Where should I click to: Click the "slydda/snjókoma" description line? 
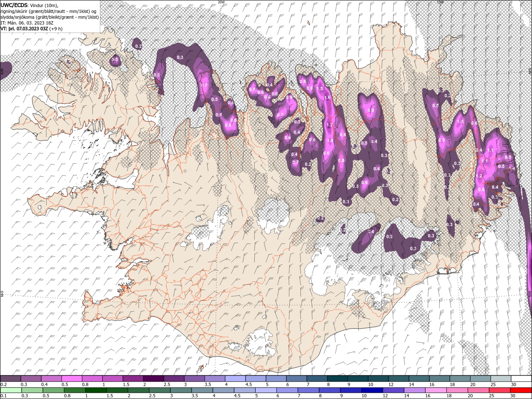[49, 17]
